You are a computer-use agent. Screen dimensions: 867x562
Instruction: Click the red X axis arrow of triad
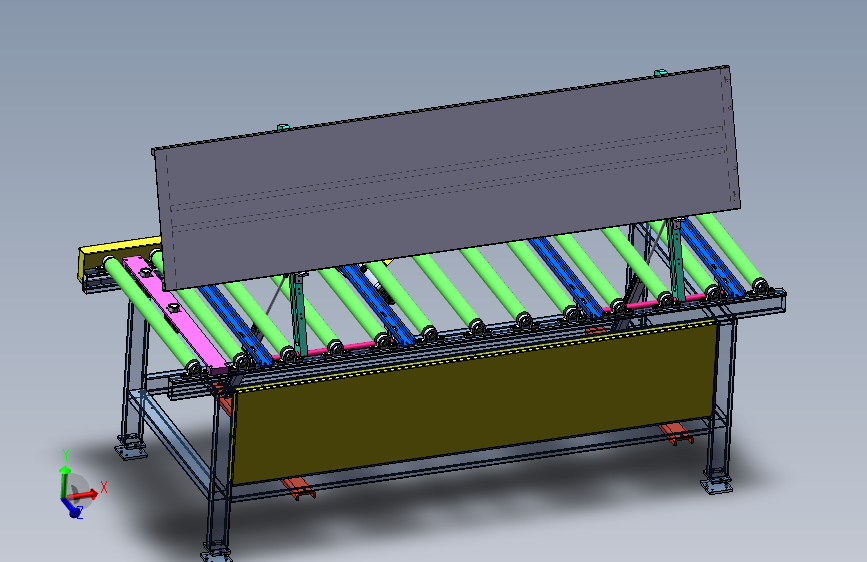click(85, 495)
